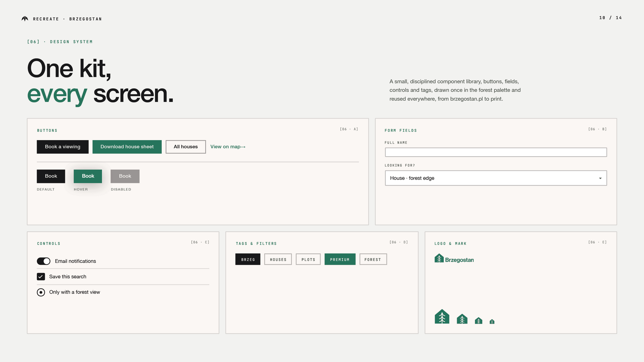Click the component library description paragraph
Viewport: 644px width, 362px height.
(455, 90)
